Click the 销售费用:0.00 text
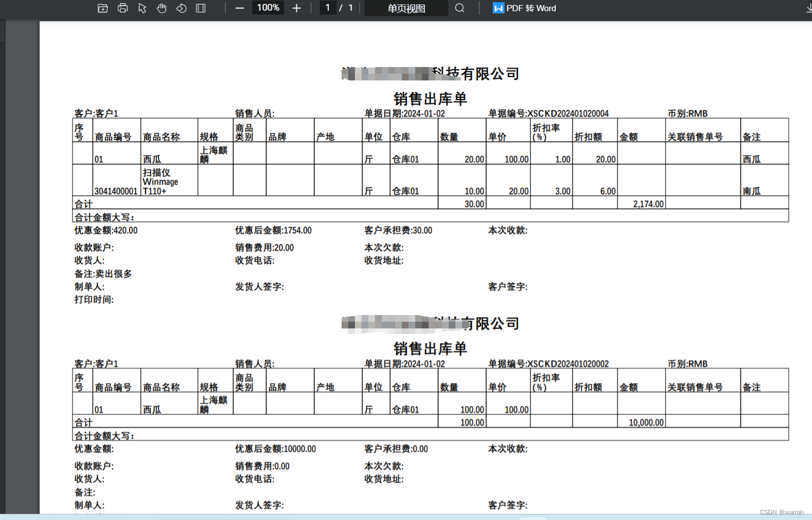Viewport: 812px width, 520px height. (262, 466)
